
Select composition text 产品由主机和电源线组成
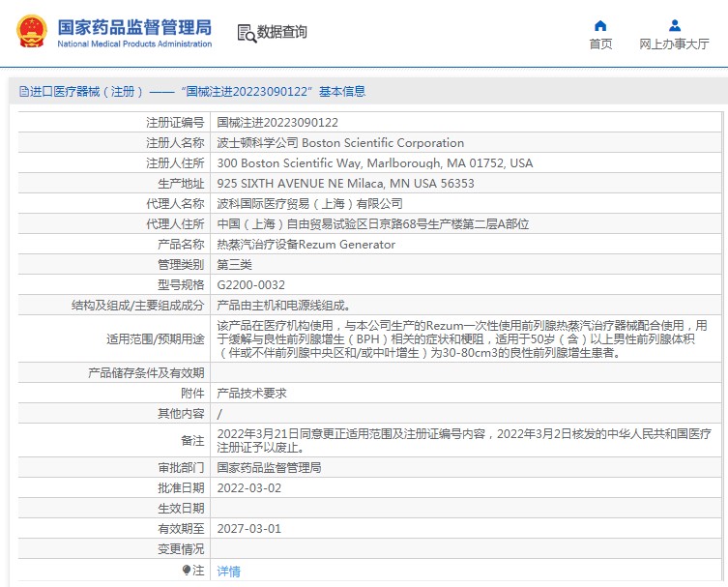coord(283,306)
